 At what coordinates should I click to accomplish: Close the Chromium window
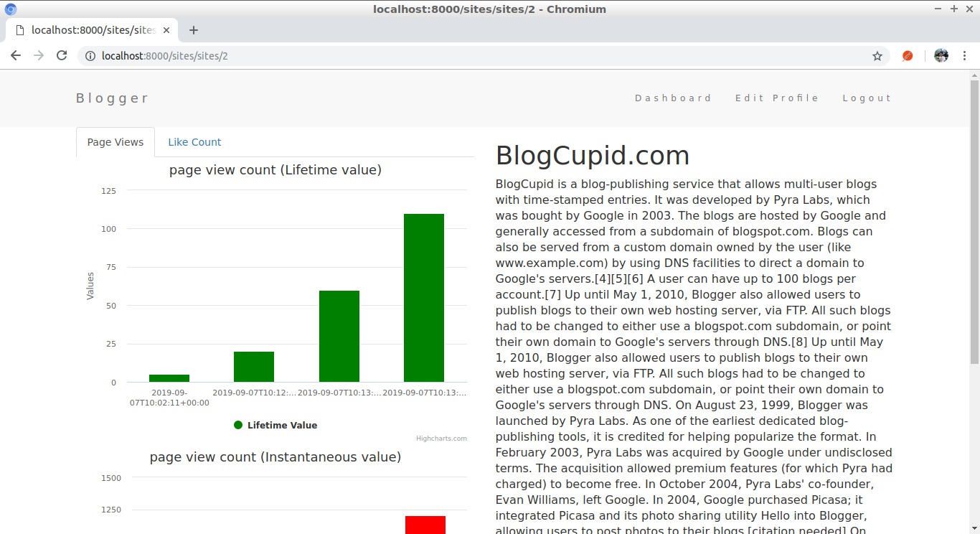pos(969,9)
